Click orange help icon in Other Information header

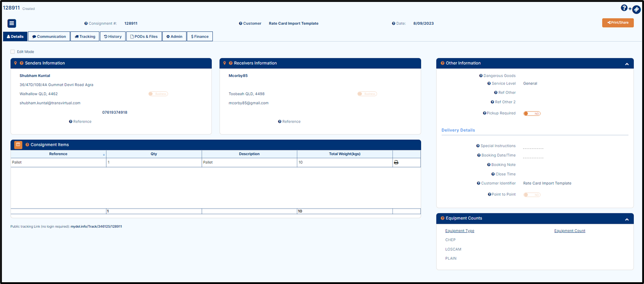coord(442,63)
